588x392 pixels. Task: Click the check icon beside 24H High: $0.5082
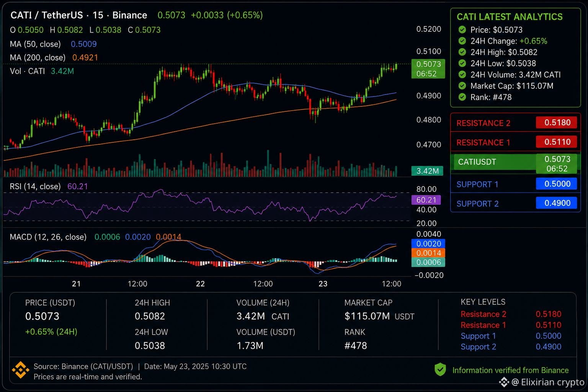[x=462, y=52]
